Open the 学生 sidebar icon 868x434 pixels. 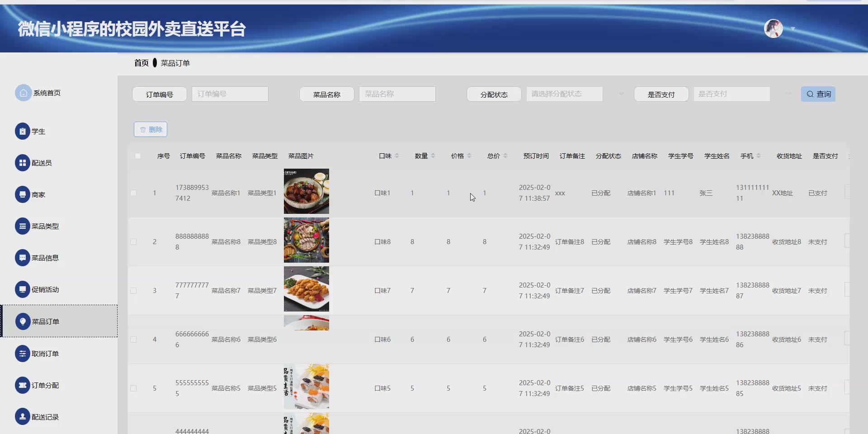(23, 131)
